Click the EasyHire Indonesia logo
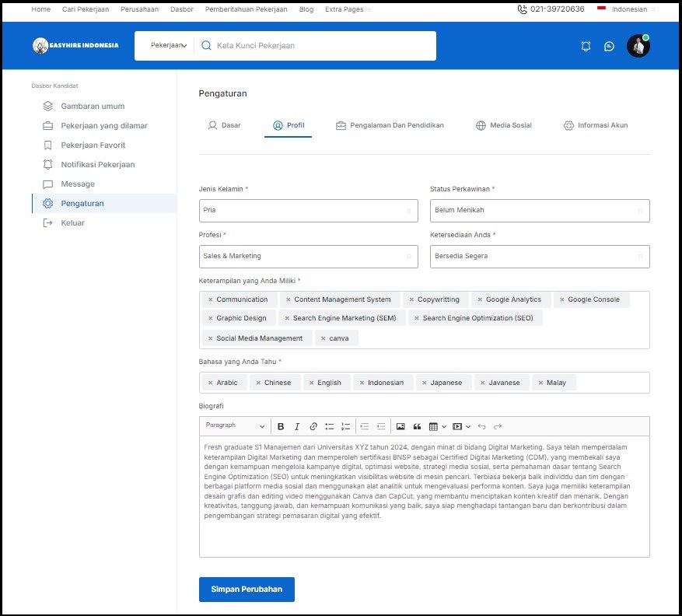Viewport: 682px width, 616px height. pos(75,45)
